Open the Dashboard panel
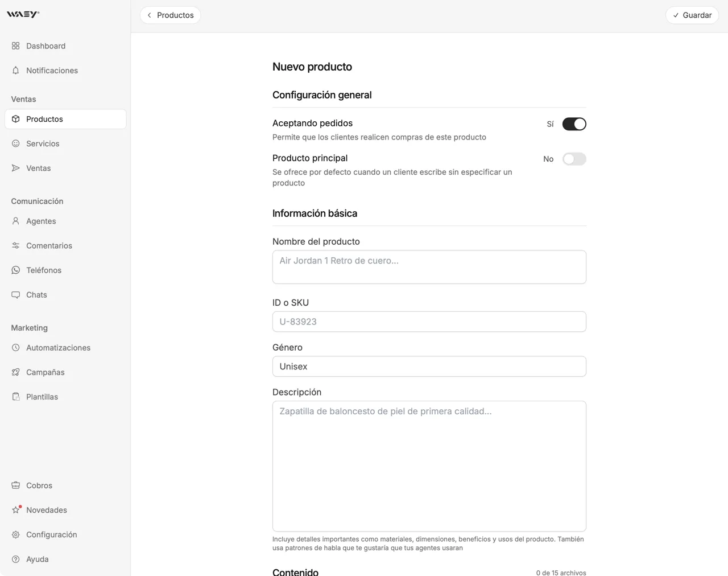The width and height of the screenshot is (728, 576). point(45,46)
